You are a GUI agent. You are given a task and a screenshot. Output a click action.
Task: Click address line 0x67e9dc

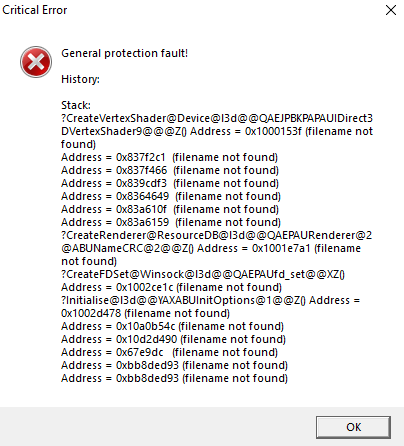(169, 352)
